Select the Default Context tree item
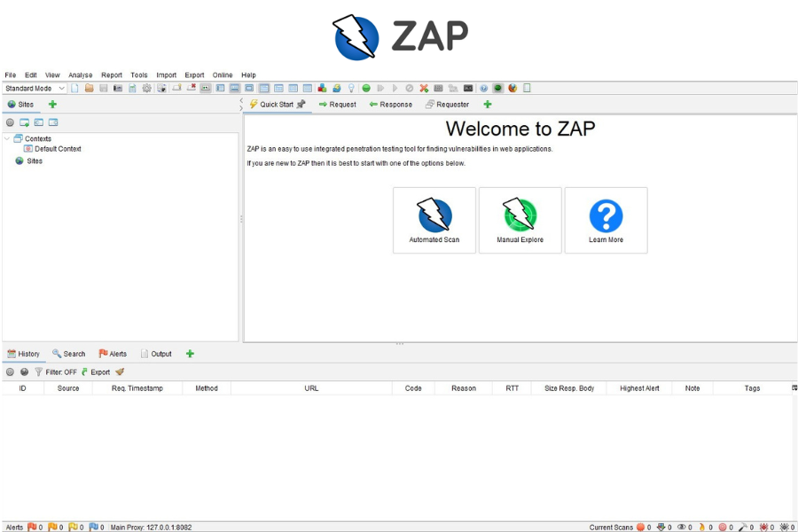798x532 pixels. click(52, 149)
